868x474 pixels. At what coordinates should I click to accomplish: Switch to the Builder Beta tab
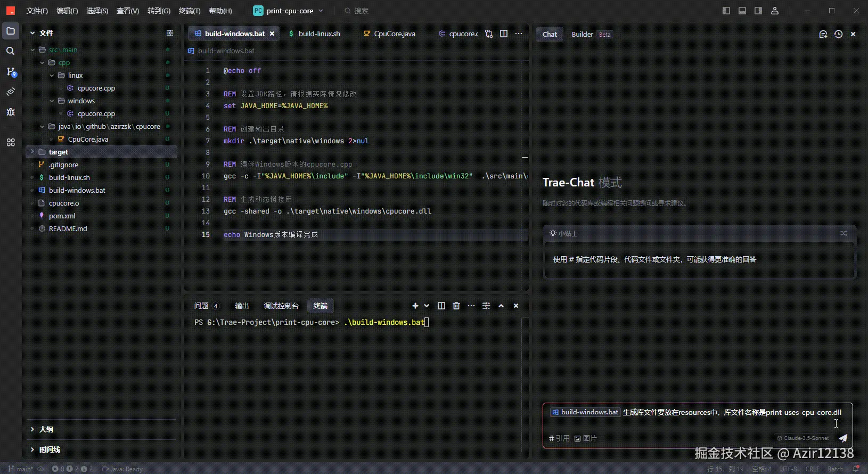click(592, 34)
